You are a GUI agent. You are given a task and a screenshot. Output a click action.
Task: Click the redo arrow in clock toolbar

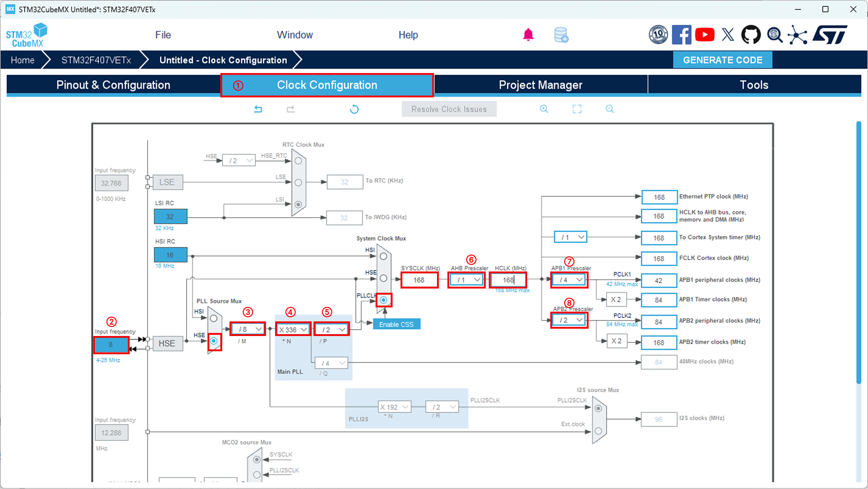(x=291, y=109)
